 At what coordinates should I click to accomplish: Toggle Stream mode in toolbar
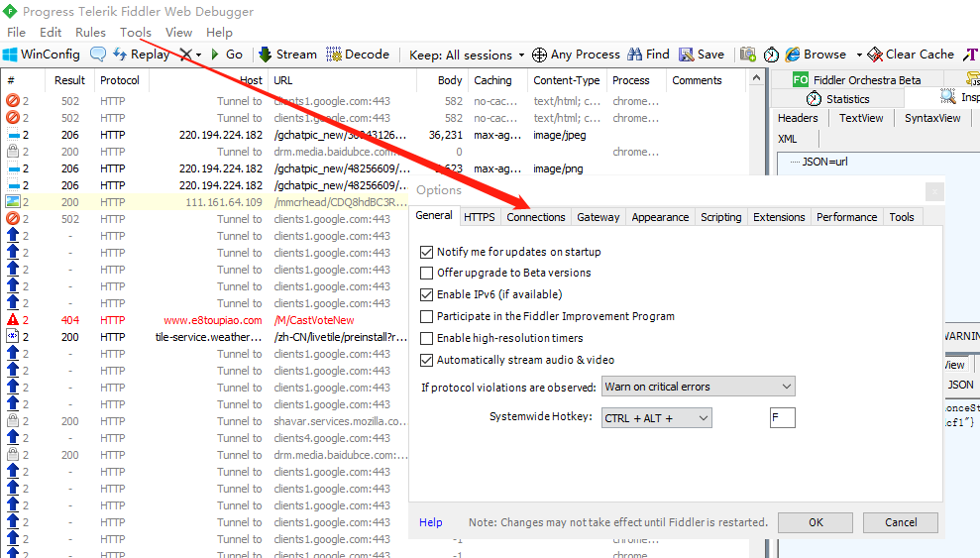[288, 55]
